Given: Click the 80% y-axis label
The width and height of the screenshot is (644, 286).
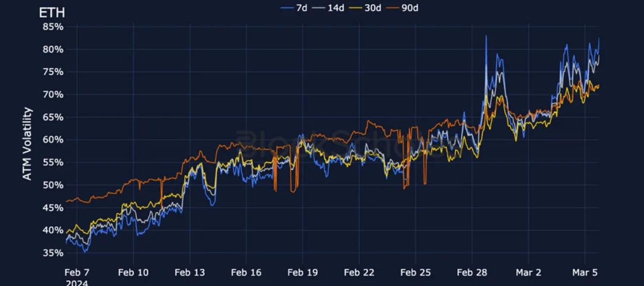Looking at the screenshot, I should pos(53,50).
